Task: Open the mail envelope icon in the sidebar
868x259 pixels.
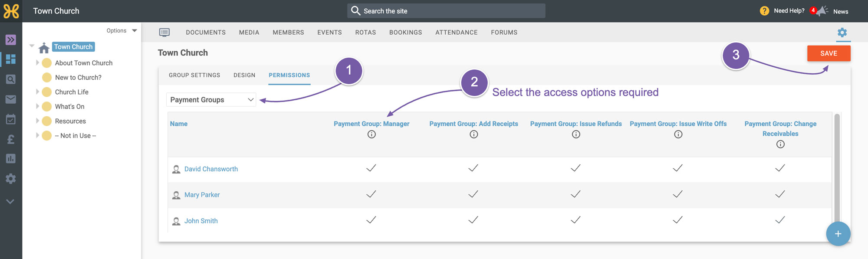Action: point(11,99)
